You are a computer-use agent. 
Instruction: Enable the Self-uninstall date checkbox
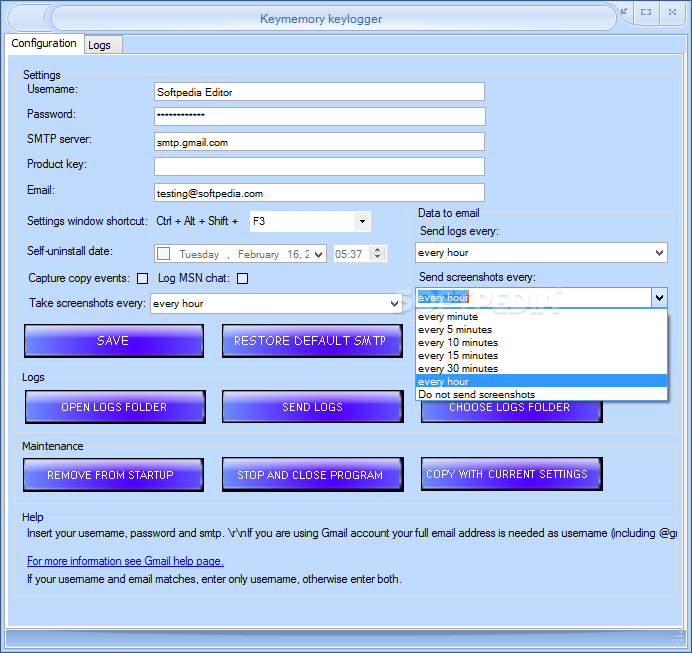tap(163, 254)
